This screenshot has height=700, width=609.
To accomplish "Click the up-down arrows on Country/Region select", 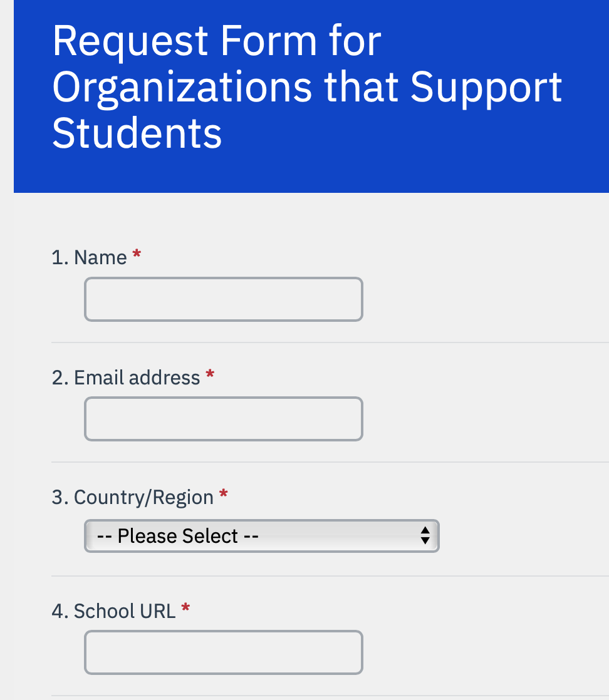I will click(x=425, y=536).
